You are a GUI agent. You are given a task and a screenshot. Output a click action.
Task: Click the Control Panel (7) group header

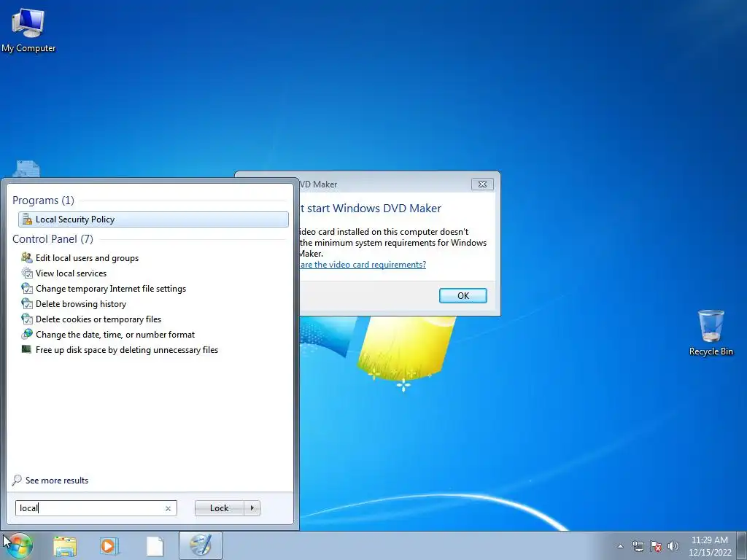click(53, 239)
